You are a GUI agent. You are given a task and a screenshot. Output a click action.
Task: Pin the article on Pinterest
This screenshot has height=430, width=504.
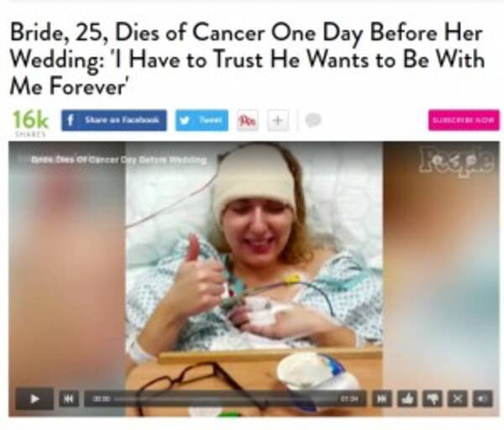click(x=248, y=120)
